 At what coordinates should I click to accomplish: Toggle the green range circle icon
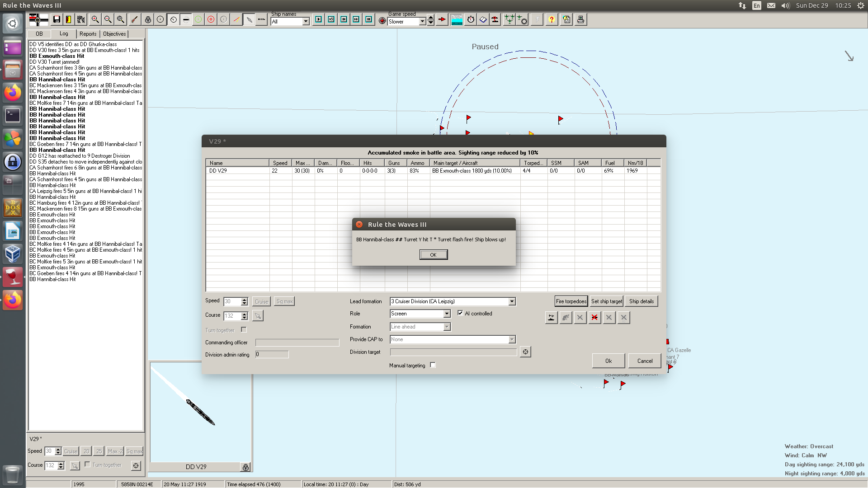(198, 19)
